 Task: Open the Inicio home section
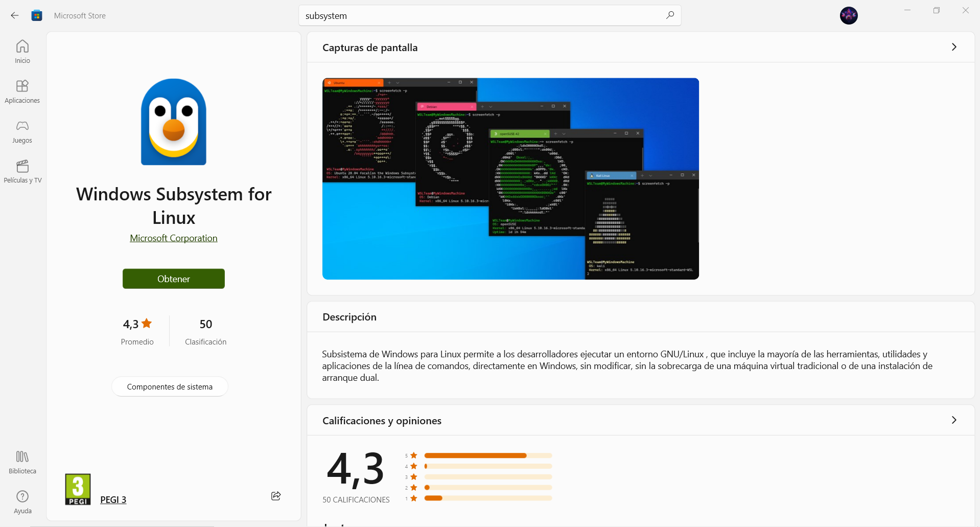point(22,52)
